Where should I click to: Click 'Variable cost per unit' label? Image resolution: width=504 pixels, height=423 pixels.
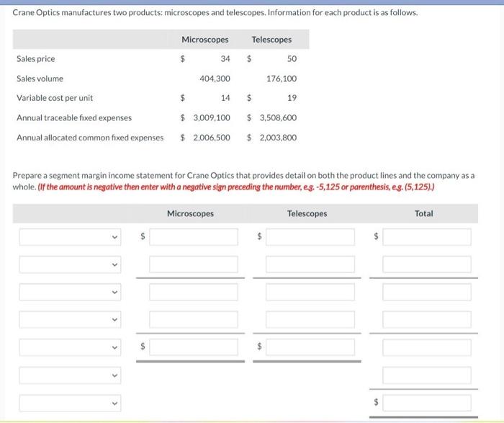55,98
